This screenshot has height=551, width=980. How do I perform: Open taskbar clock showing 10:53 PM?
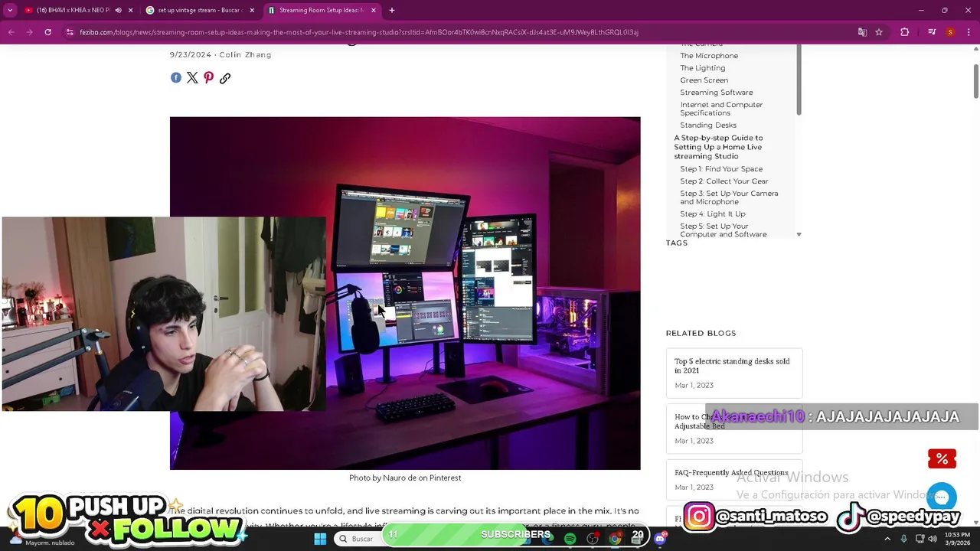tap(959, 539)
